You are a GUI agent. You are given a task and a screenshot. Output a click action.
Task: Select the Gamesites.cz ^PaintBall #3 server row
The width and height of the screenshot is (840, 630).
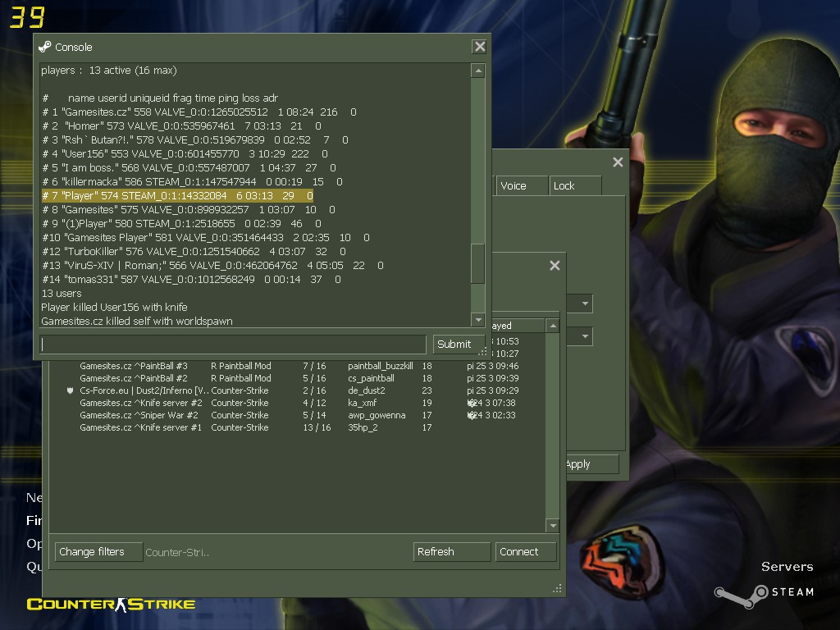point(297,366)
